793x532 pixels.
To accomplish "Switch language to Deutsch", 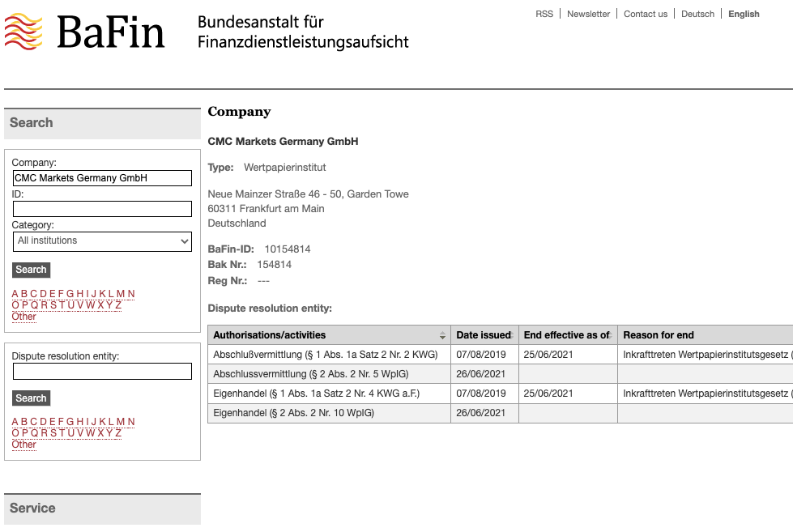I will (697, 14).
